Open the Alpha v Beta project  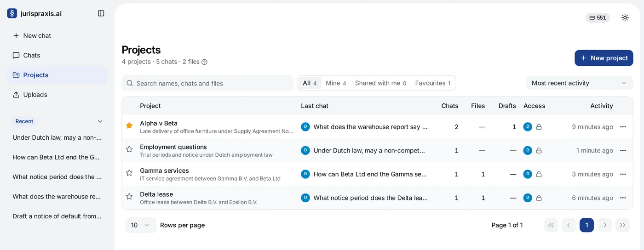tap(159, 123)
